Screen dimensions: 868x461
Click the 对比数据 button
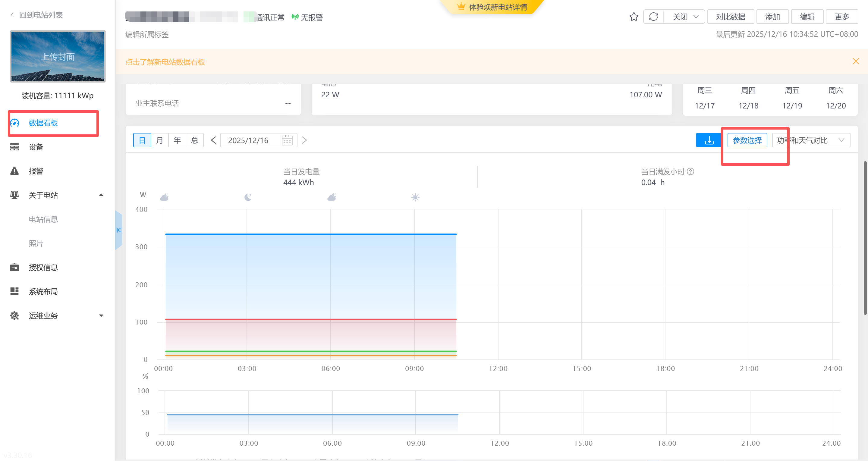click(x=730, y=17)
